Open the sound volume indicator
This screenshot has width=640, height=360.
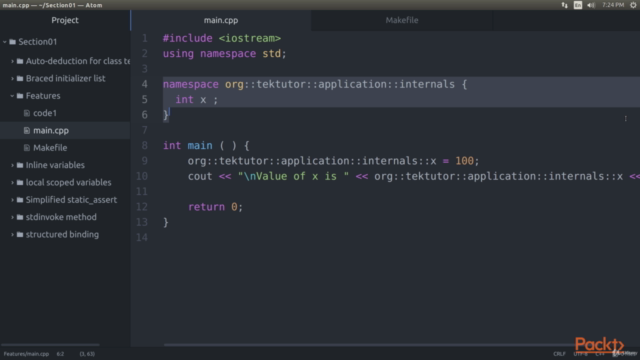pos(591,5)
